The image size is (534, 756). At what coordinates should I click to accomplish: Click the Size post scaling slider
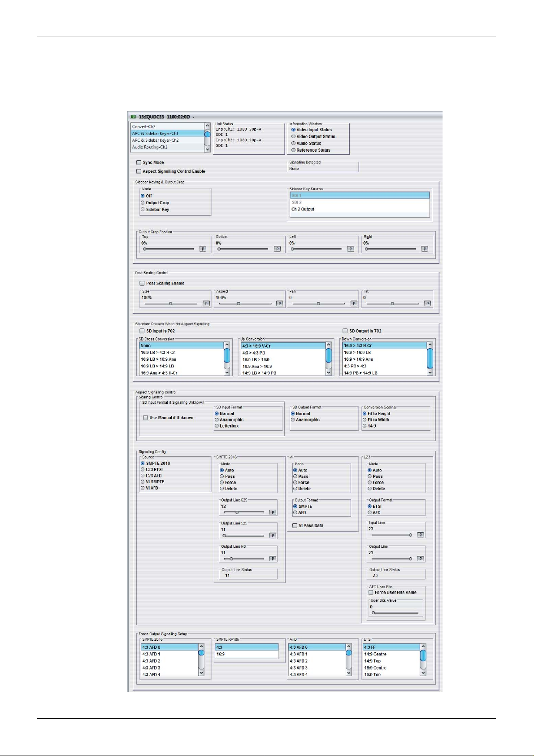170,304
